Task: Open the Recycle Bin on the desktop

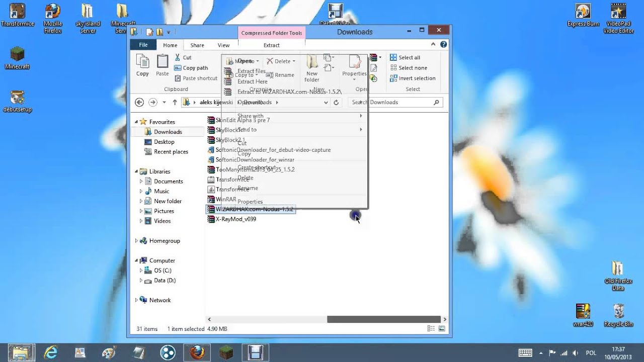Action: pos(619,315)
